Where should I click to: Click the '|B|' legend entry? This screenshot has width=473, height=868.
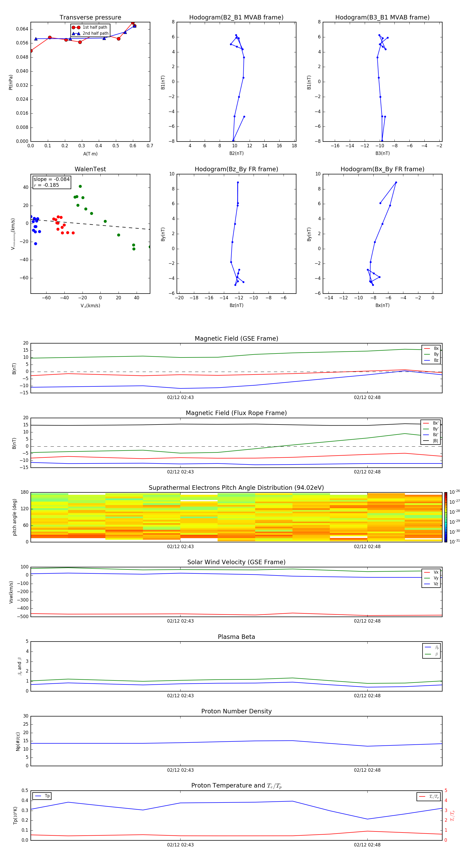point(431,441)
